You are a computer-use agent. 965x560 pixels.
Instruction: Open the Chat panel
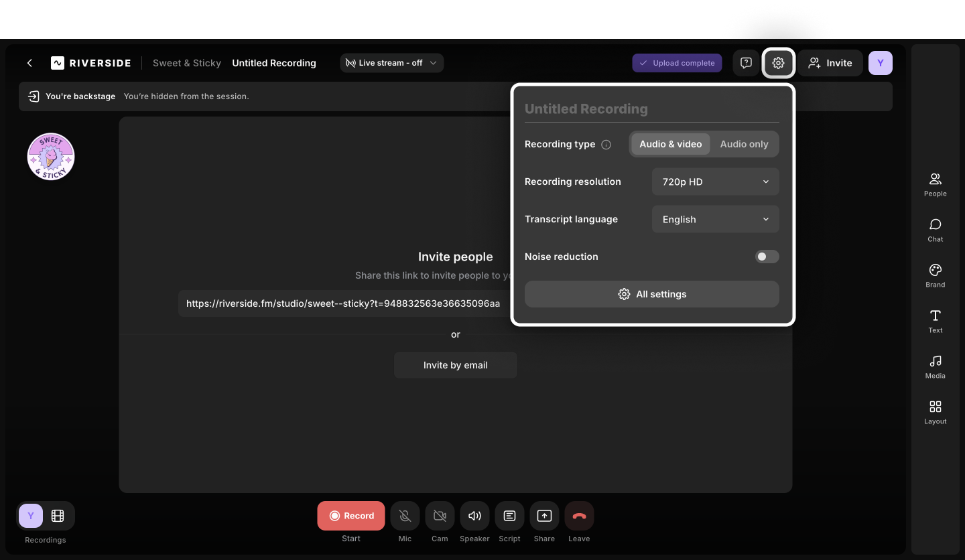(935, 230)
